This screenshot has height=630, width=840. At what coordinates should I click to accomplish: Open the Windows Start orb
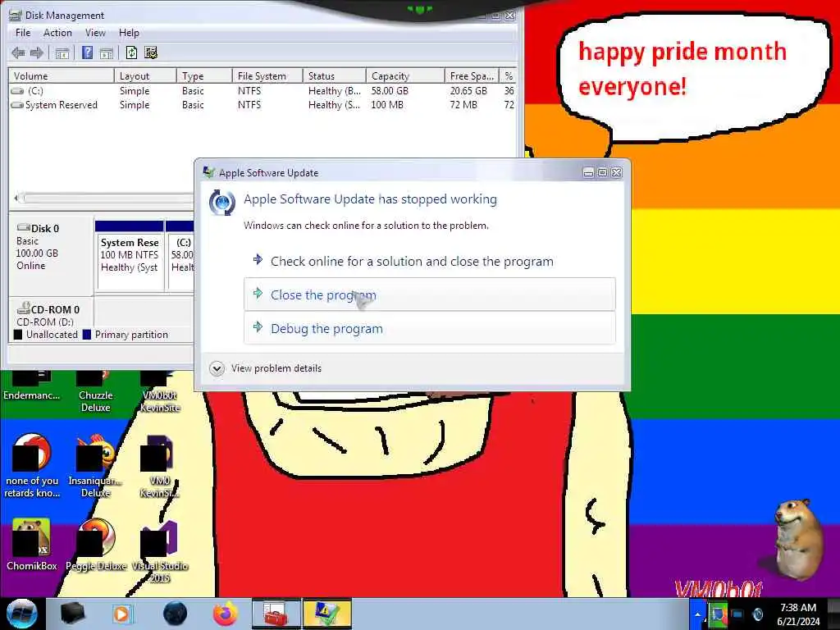tap(21, 614)
